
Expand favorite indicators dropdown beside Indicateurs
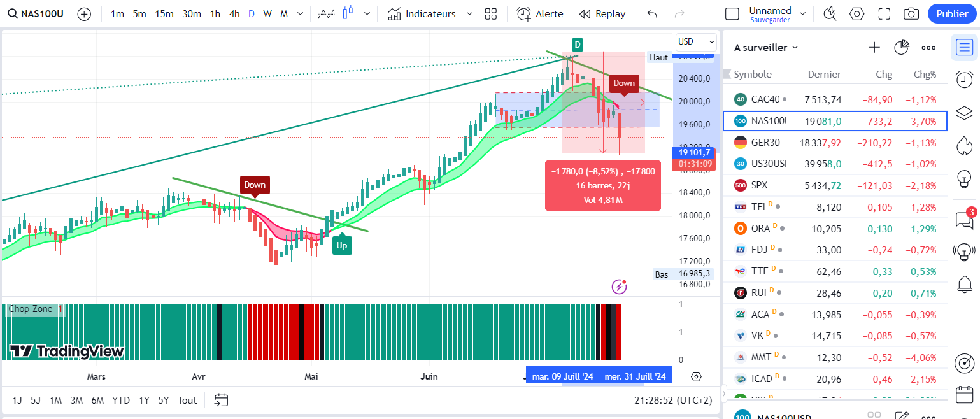pos(469,14)
